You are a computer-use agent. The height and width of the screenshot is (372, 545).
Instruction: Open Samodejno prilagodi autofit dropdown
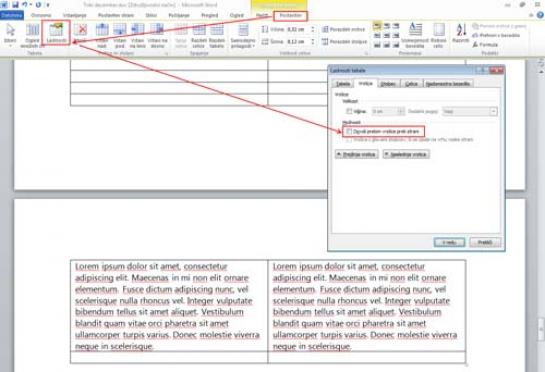[243, 35]
